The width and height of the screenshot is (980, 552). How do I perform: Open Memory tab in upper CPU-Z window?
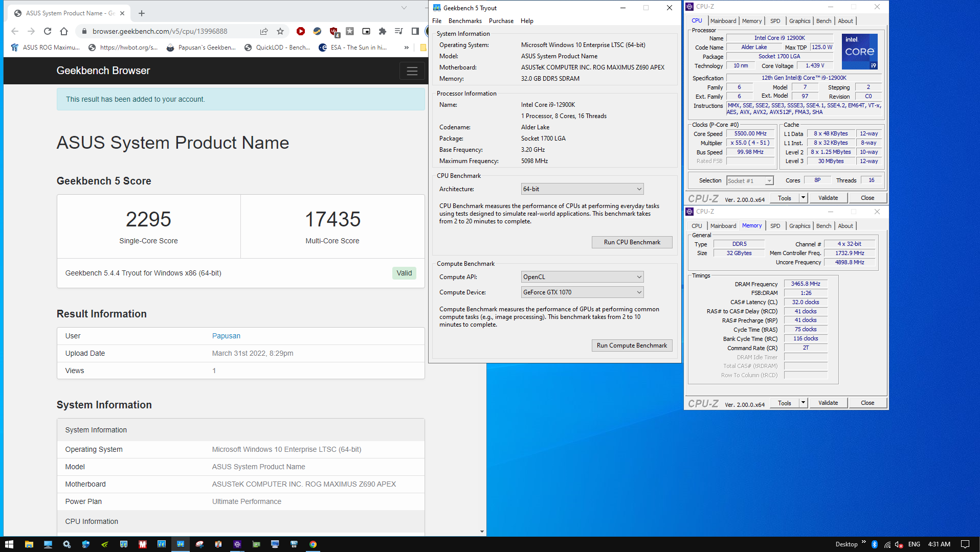point(752,21)
